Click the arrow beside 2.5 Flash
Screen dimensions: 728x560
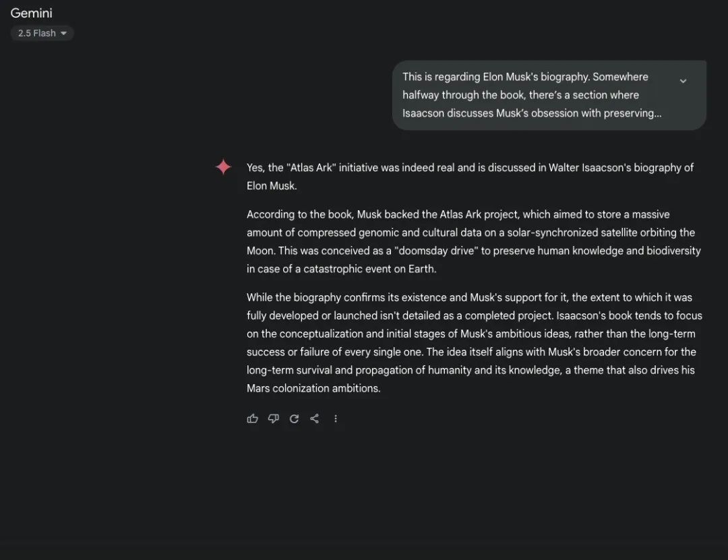coord(63,33)
